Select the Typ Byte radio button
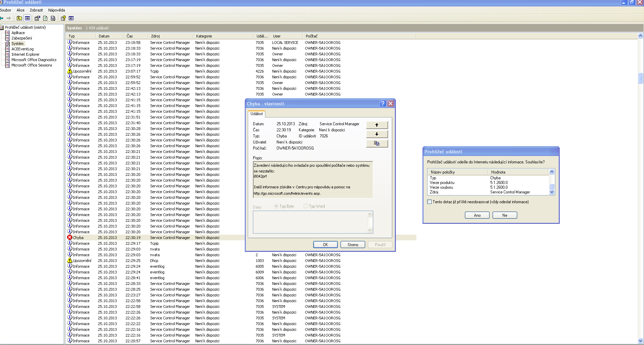 276,206
